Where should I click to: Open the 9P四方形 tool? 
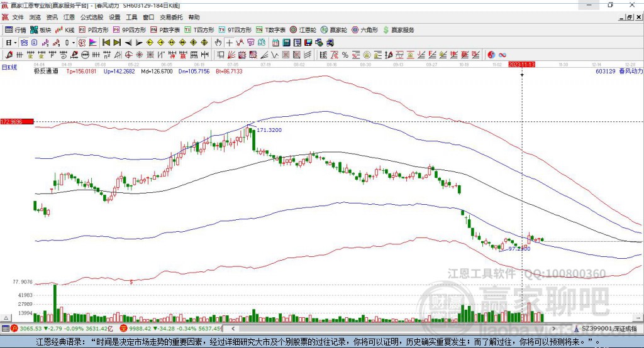coord(130,30)
